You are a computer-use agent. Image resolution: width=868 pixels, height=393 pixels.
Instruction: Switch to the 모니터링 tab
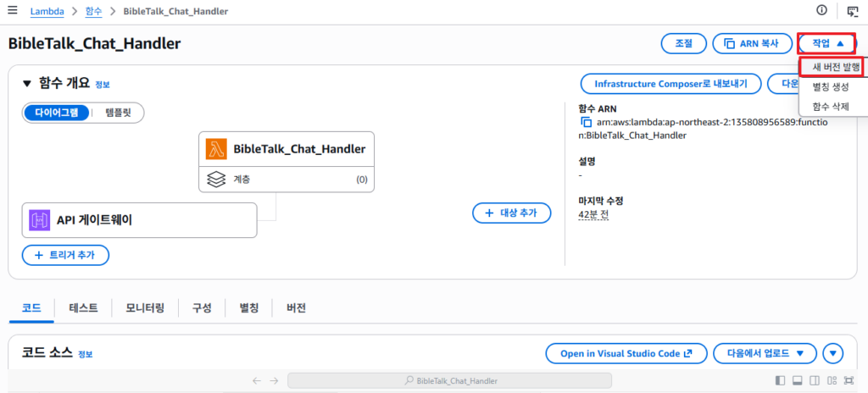[145, 308]
